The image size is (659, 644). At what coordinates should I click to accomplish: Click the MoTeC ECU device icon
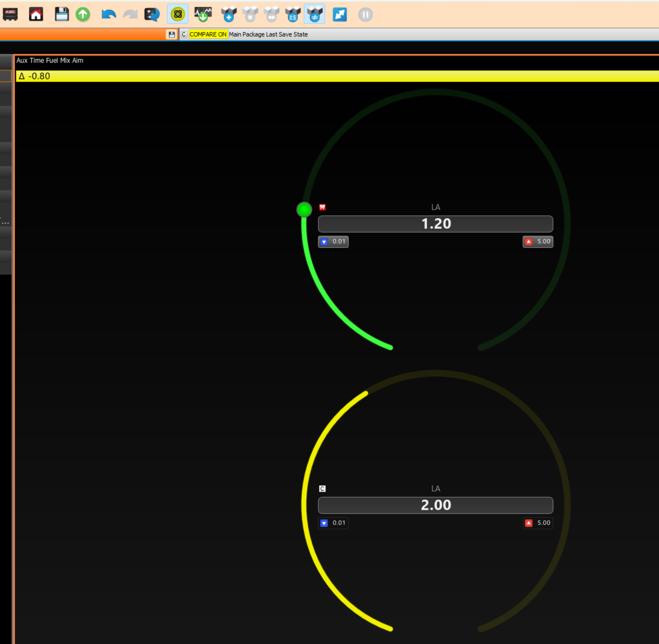pyautogui.click(x=10, y=14)
